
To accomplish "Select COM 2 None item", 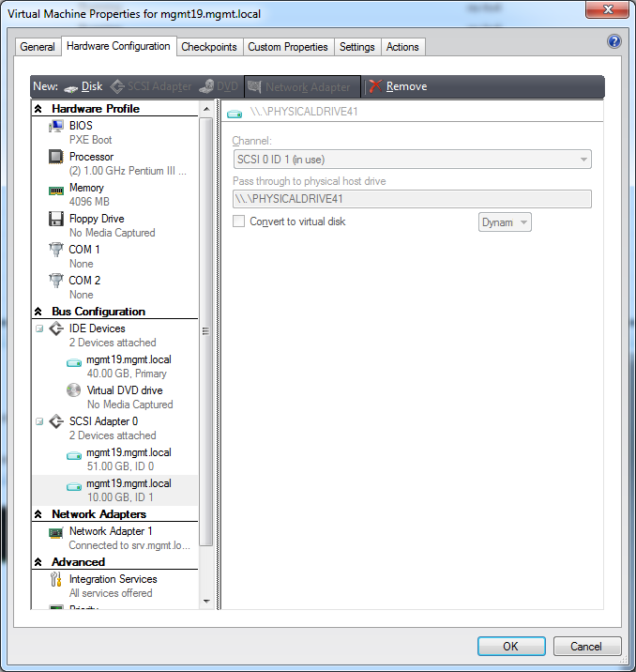I will click(114, 287).
